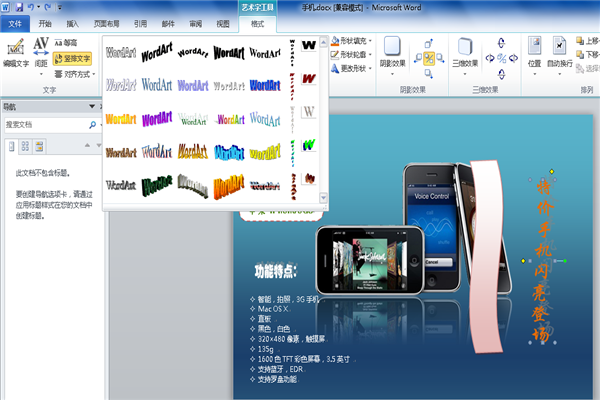Select the Format (格式) tab under WordArt Tools

point(257,24)
